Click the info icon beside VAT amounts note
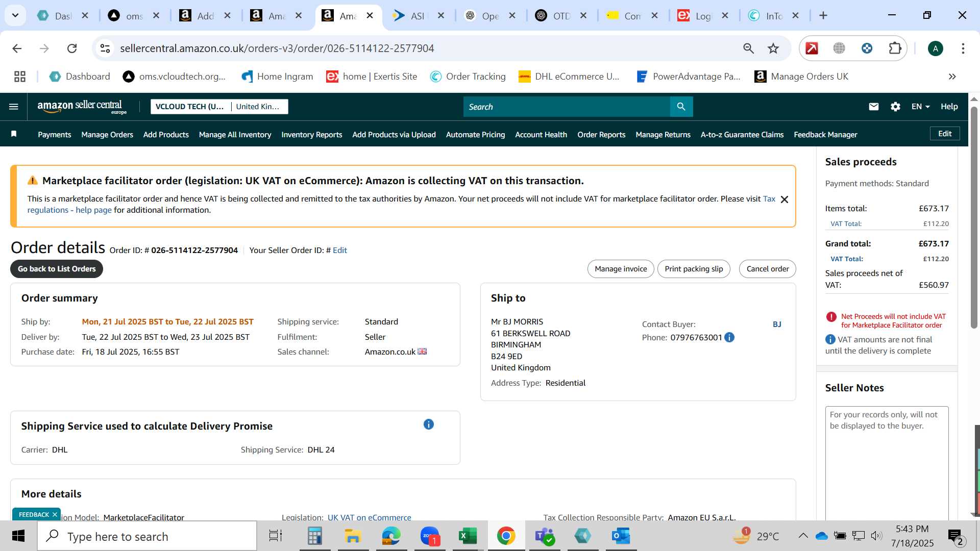Image resolution: width=980 pixels, height=551 pixels. click(830, 340)
